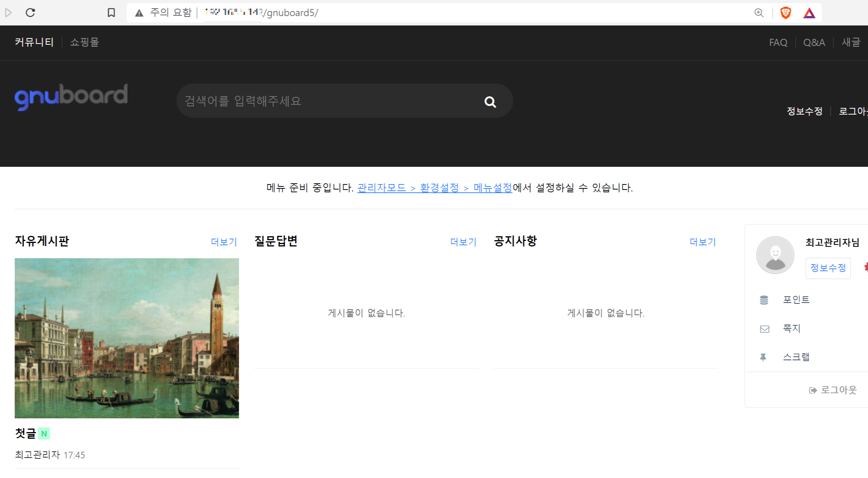868x478 pixels.
Task: Click the browser forward arrow icon
Action: tap(8, 13)
